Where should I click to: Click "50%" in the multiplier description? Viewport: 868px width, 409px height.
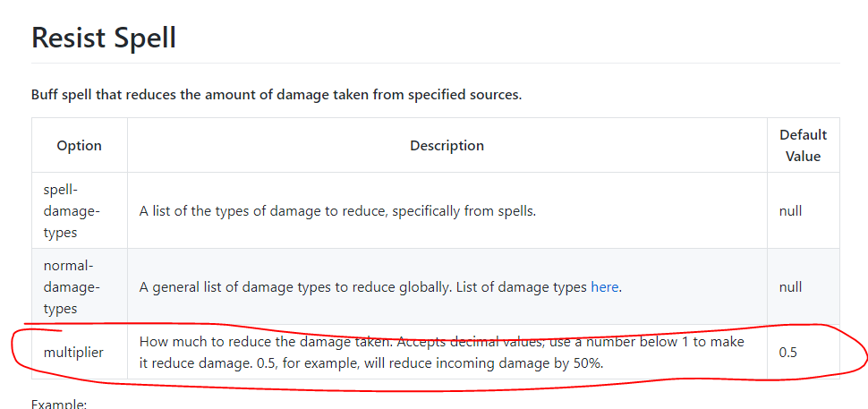pos(585,362)
